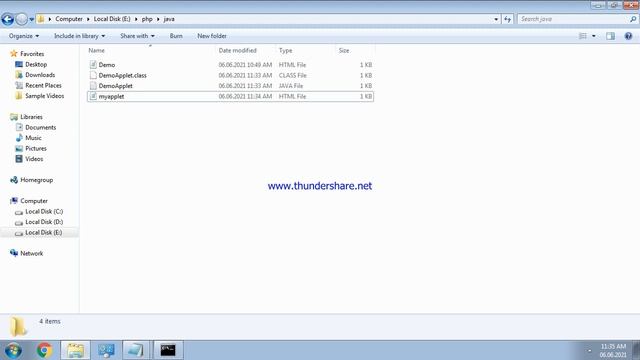Screen dimensions: 640x360
Task: Open Network in navigation pane
Action: click(x=31, y=253)
